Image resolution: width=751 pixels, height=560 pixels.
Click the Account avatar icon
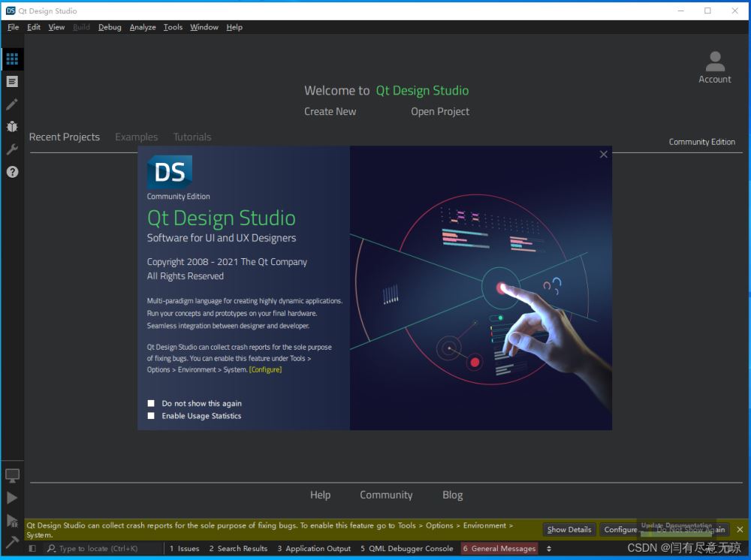[x=715, y=62]
